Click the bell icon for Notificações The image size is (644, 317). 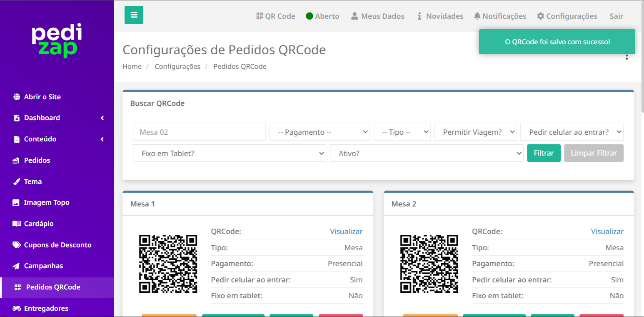[x=477, y=16]
